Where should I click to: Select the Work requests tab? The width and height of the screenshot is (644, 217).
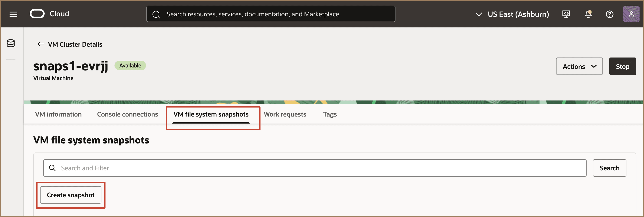pos(285,114)
